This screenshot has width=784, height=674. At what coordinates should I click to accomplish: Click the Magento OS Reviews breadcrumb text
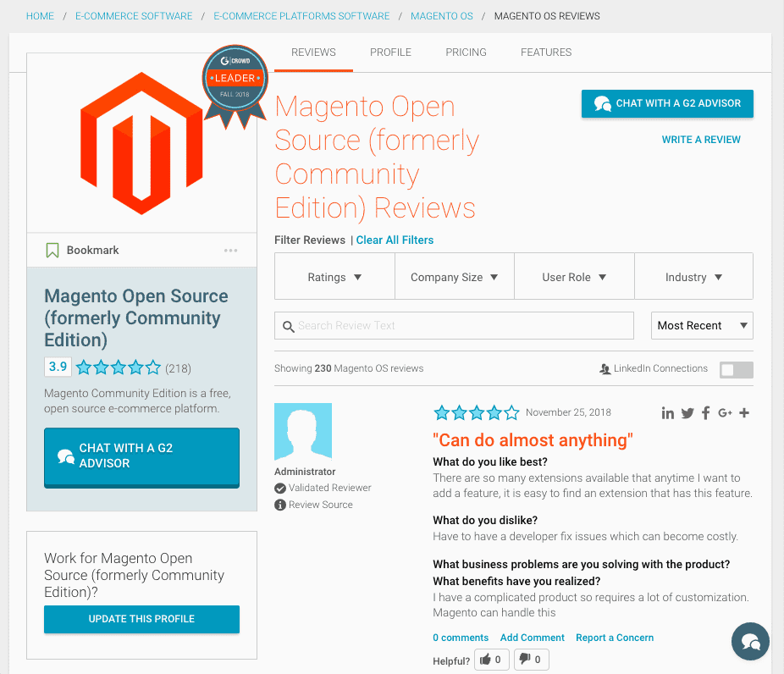547,16
